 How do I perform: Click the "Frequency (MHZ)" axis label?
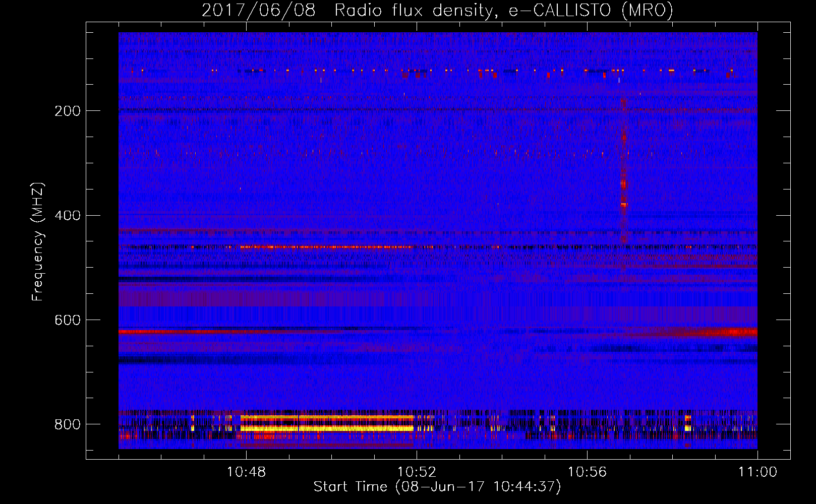click(38, 242)
